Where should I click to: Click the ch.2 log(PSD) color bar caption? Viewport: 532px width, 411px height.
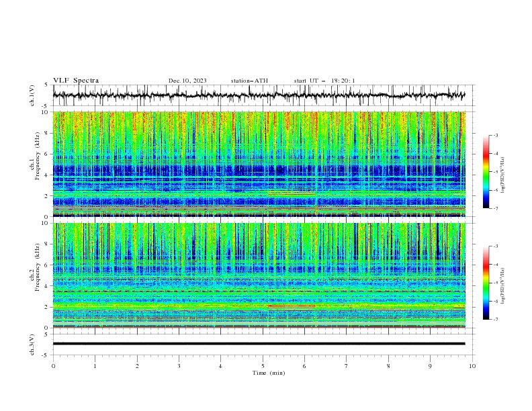tap(502, 285)
